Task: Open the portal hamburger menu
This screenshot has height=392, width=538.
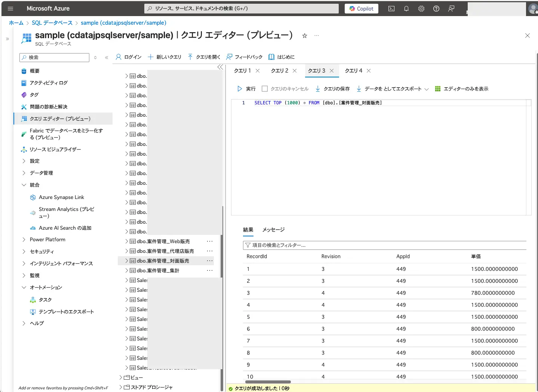Action: point(10,9)
